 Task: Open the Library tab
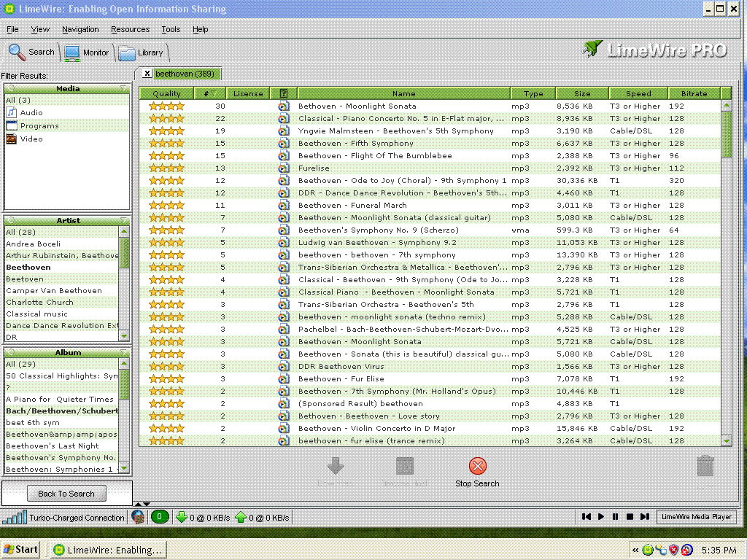click(141, 52)
